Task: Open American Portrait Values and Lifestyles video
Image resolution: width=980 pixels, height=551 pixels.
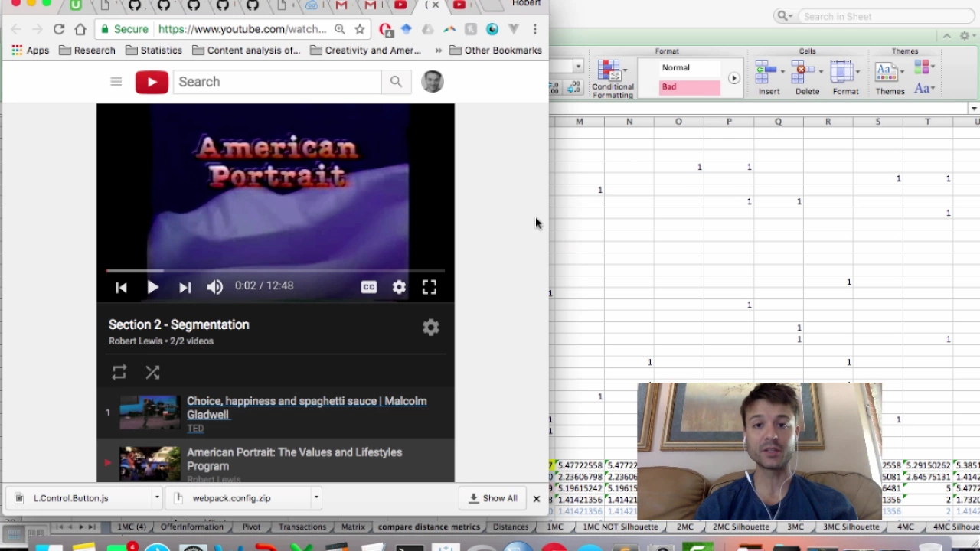Action: [x=294, y=459]
